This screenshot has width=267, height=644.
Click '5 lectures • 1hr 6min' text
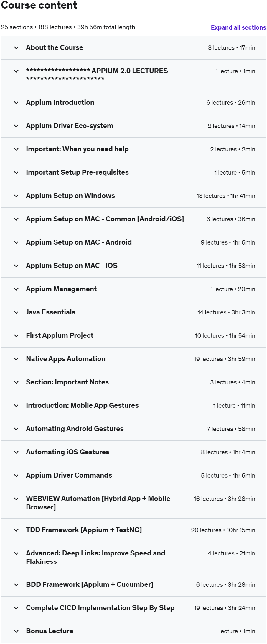click(228, 476)
